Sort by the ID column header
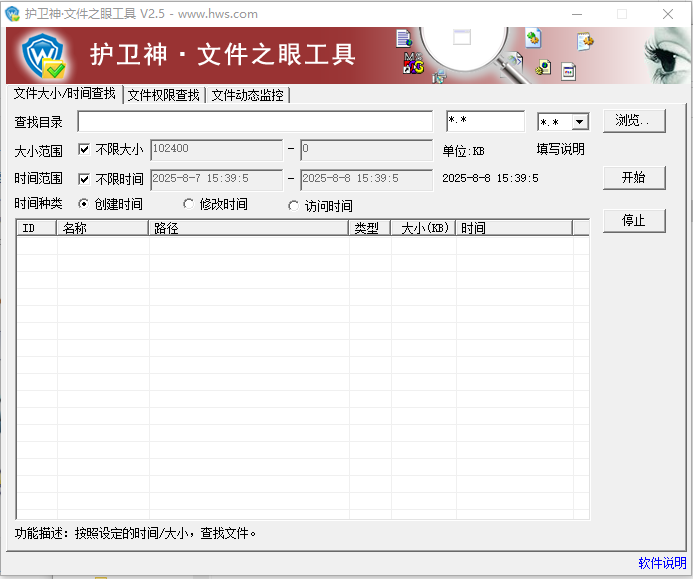The height and width of the screenshot is (579, 693). (37, 228)
